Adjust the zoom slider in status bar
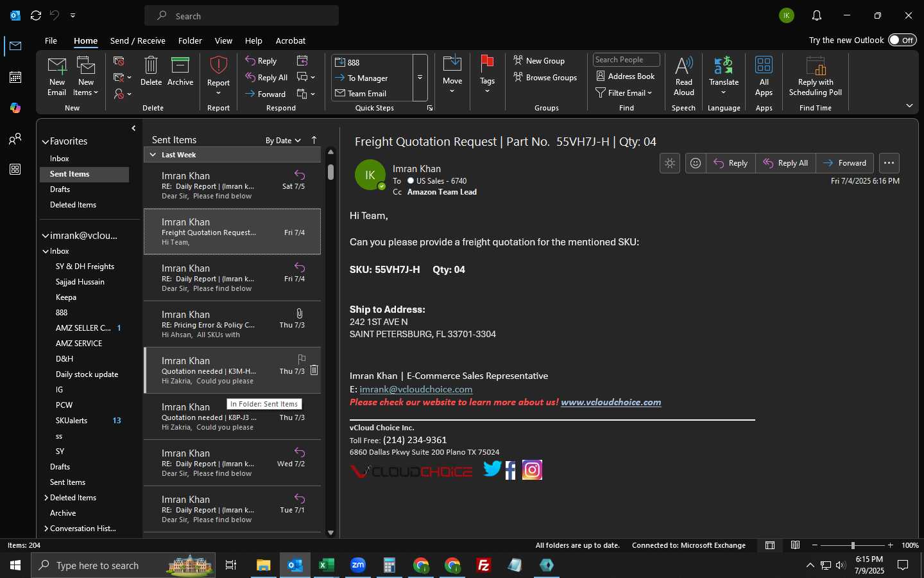The height and width of the screenshot is (578, 924). coord(853,545)
